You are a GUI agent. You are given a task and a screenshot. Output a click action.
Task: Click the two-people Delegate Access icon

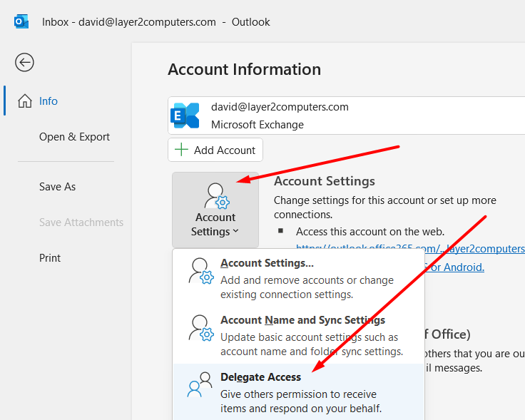pyautogui.click(x=200, y=385)
